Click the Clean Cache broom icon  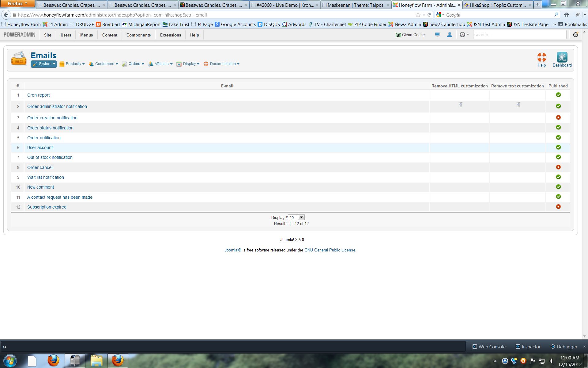398,35
